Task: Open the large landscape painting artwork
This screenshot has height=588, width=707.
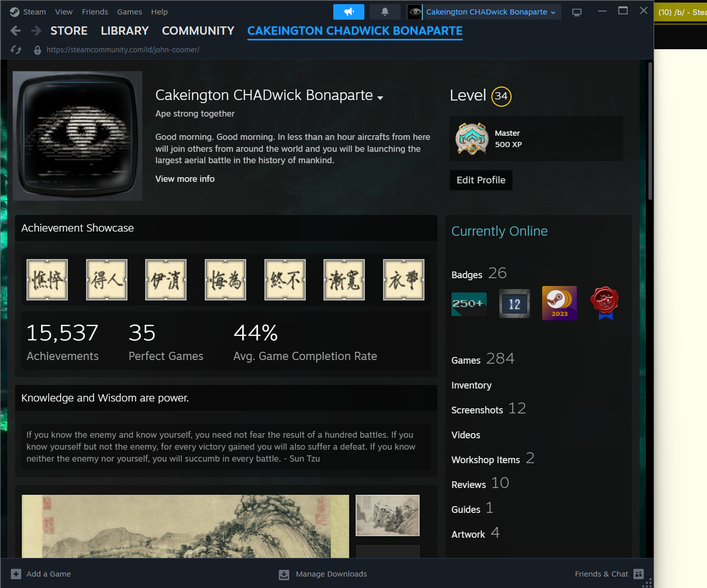Action: pyautogui.click(x=186, y=526)
